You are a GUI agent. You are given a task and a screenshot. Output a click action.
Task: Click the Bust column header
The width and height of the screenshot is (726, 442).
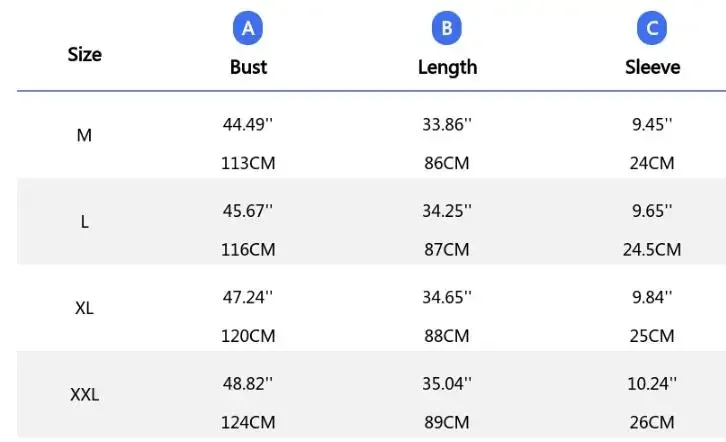[x=248, y=67]
